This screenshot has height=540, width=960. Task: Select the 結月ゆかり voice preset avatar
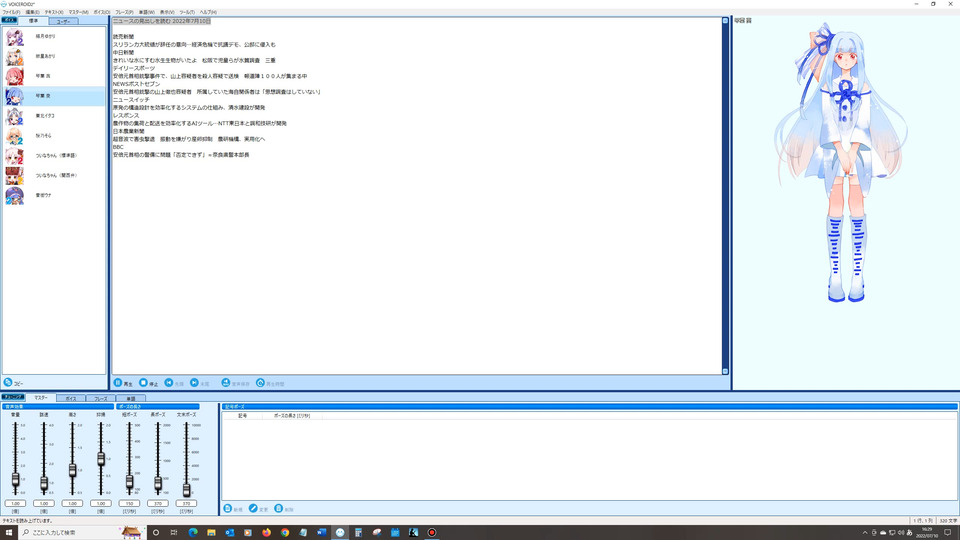coord(14,37)
